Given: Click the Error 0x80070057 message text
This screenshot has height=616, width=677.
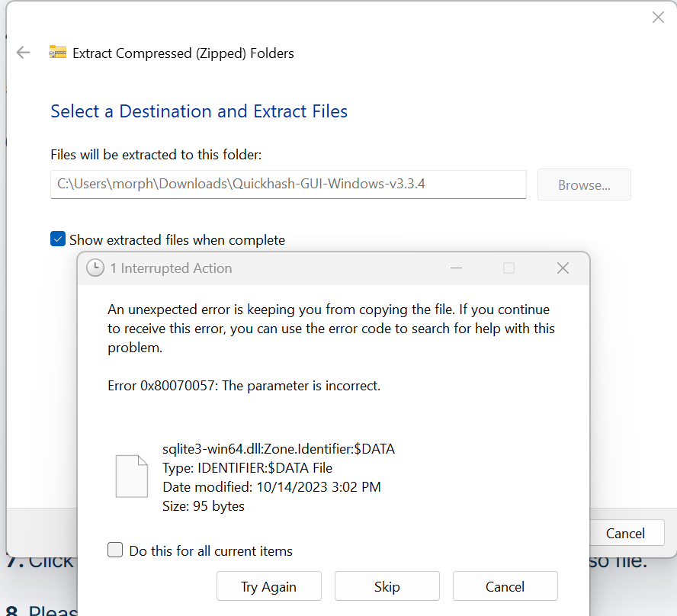Looking at the screenshot, I should [244, 386].
